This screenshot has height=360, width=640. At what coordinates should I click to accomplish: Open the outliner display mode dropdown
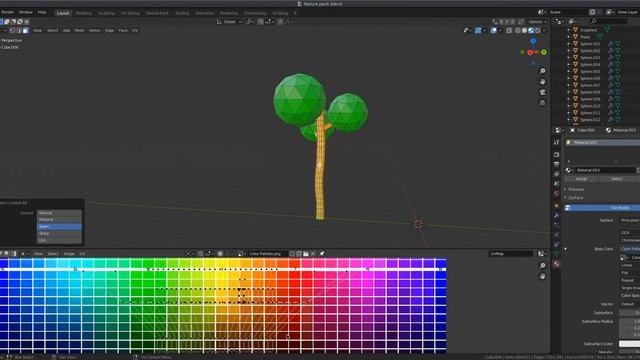pyautogui.click(x=560, y=21)
